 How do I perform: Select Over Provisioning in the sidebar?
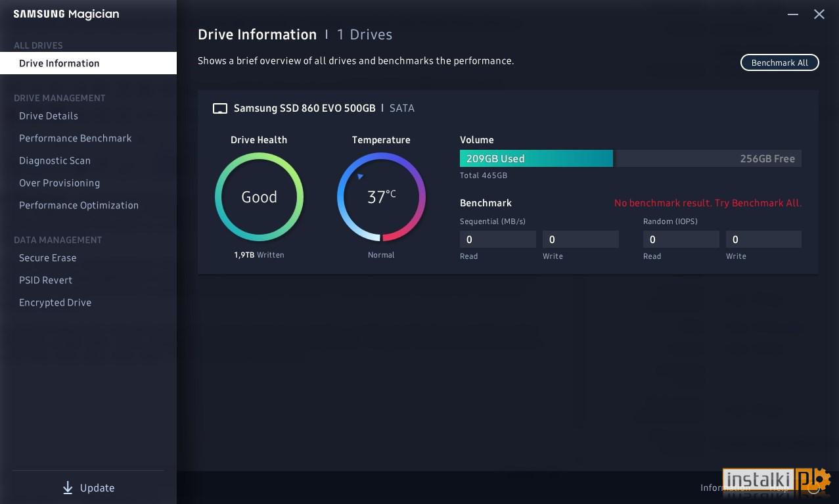click(x=59, y=183)
